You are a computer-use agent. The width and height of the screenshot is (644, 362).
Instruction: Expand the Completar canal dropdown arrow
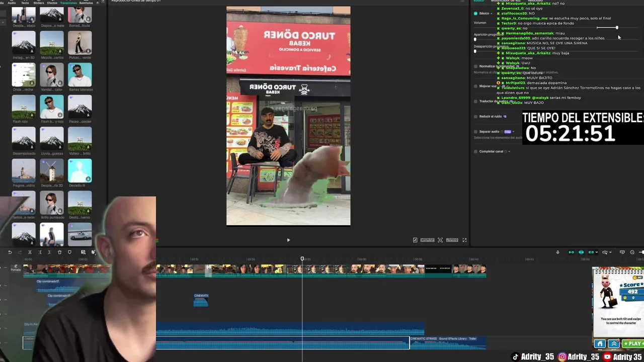[x=509, y=151]
